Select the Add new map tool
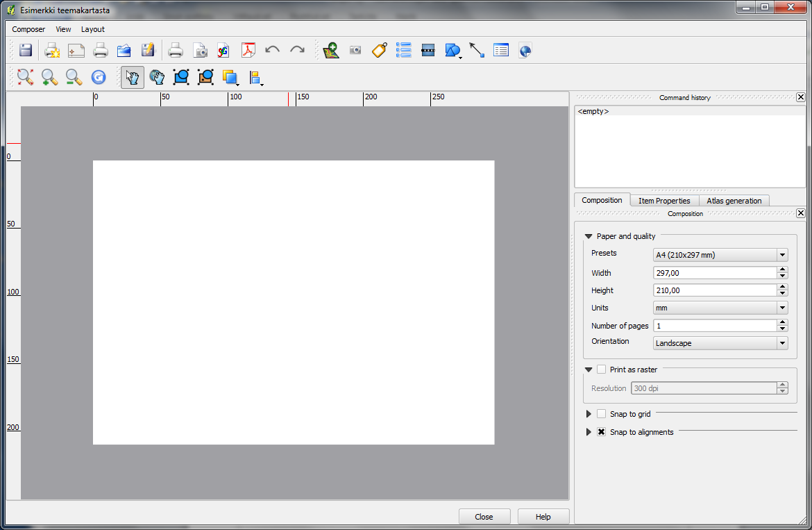 [331, 50]
